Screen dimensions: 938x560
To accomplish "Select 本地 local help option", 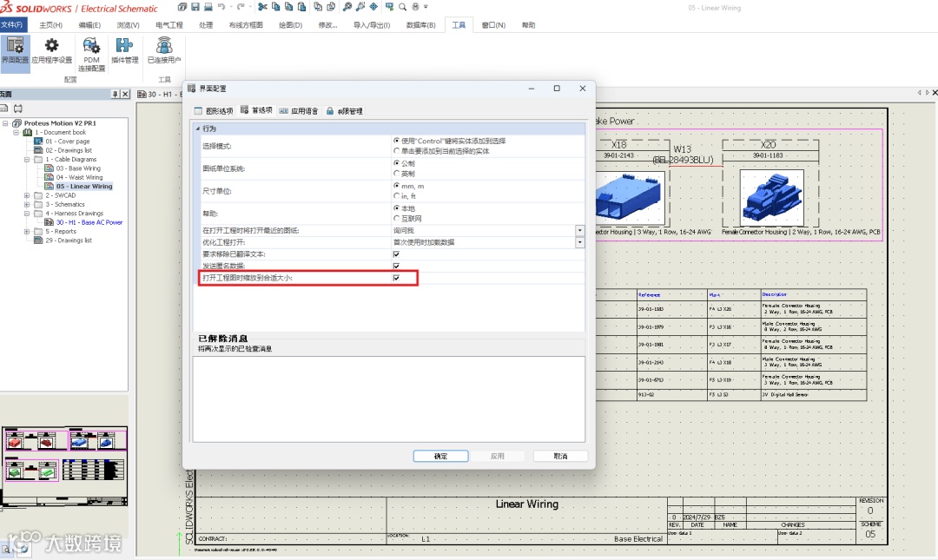I will coord(396,208).
